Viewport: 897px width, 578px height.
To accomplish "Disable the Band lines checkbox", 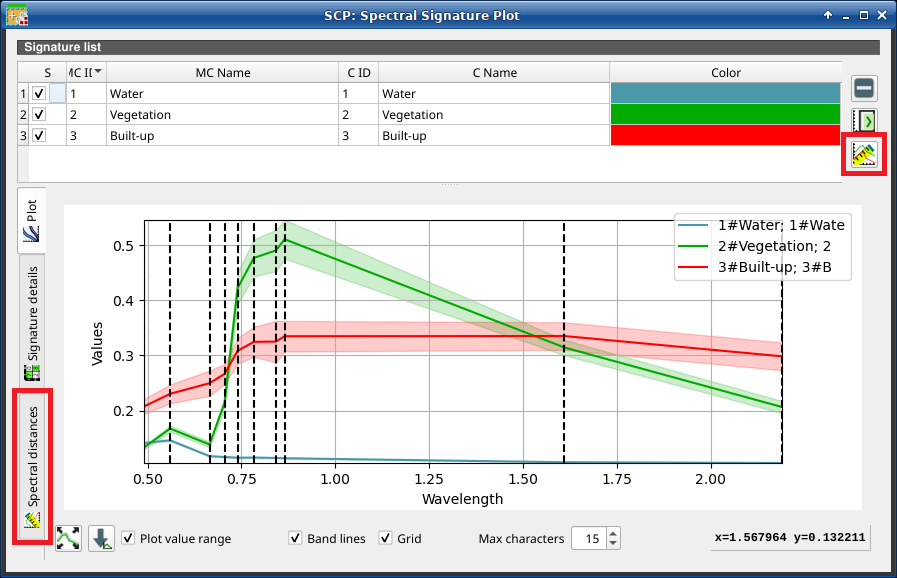I will pos(295,539).
